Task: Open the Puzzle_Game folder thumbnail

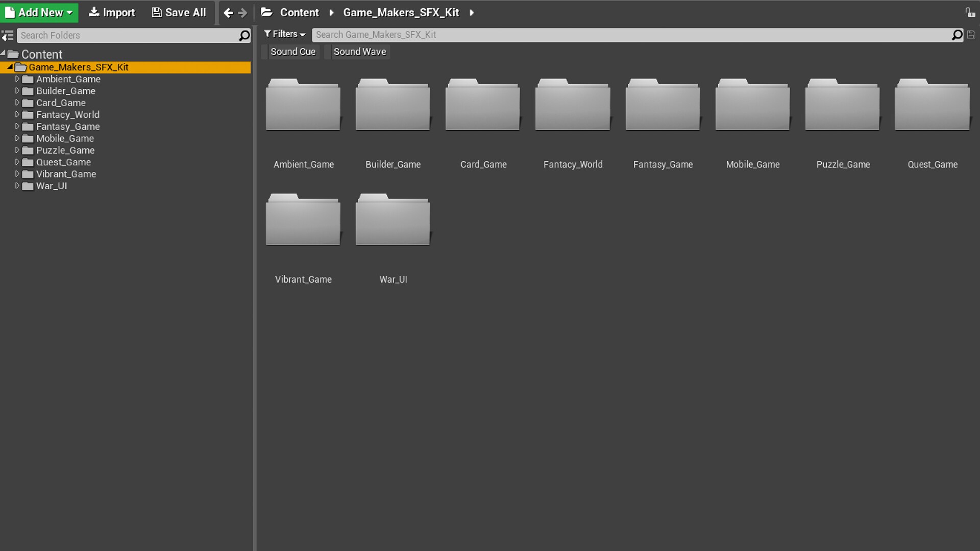Action: coord(842,106)
